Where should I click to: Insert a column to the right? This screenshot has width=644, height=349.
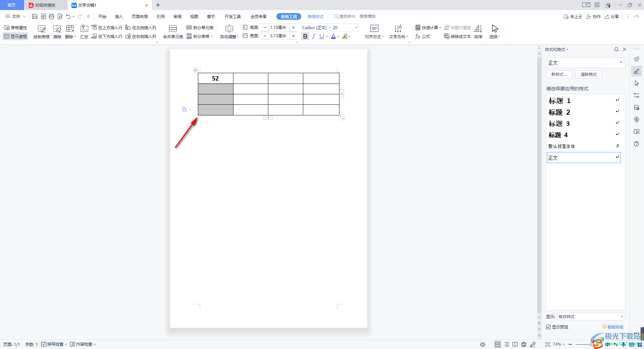coord(141,36)
